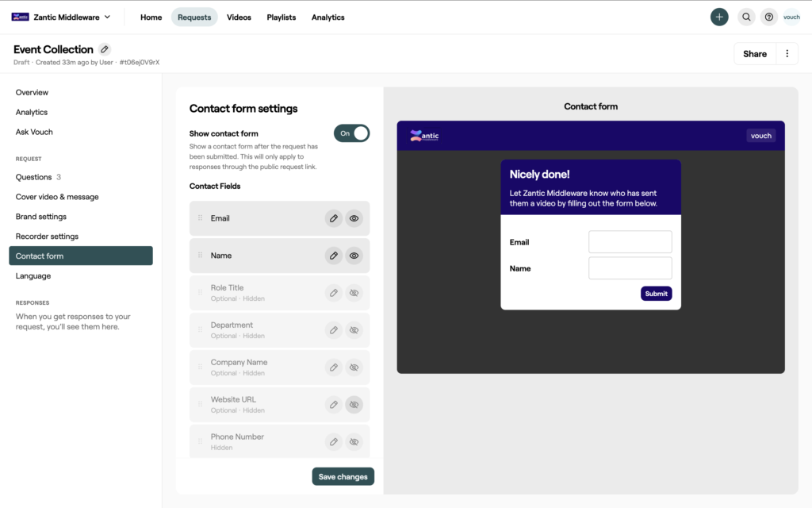The width and height of the screenshot is (812, 508).
Task: Click the Share button
Action: (755, 53)
